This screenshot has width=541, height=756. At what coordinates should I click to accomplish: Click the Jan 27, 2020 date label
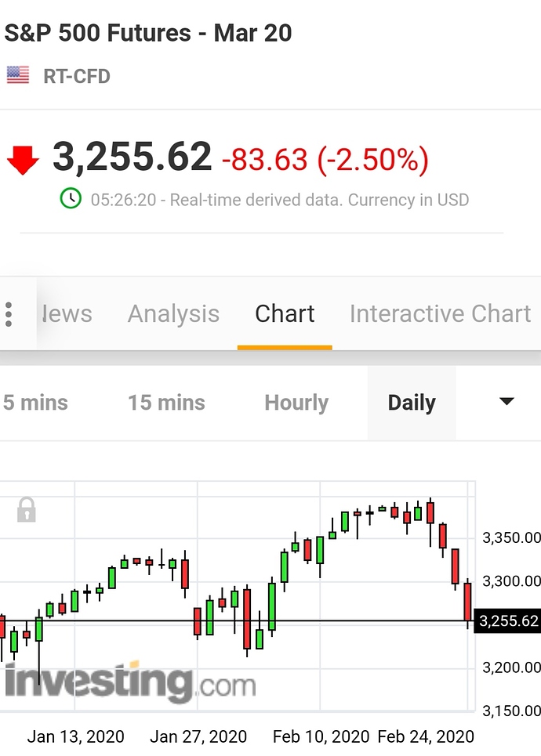[198, 736]
